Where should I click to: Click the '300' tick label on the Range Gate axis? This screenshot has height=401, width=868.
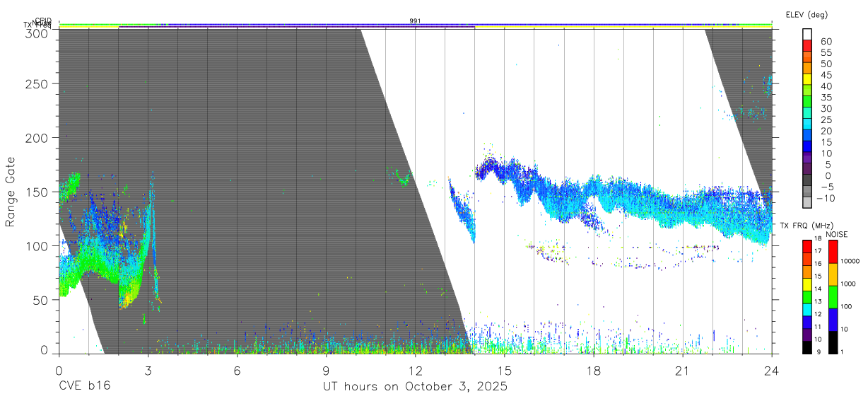point(37,33)
